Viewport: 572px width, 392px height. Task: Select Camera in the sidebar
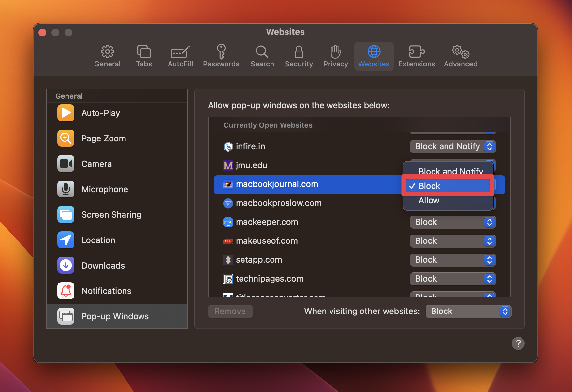(96, 164)
